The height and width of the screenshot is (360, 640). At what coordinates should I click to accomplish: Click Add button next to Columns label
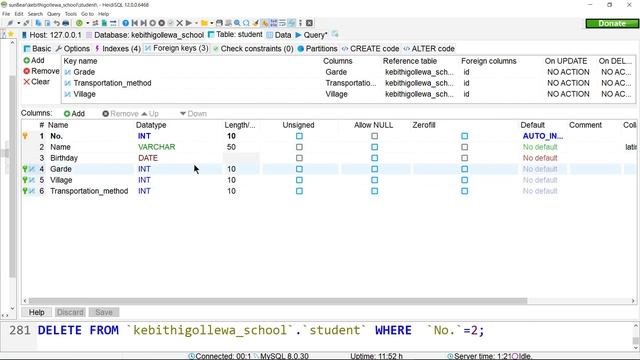click(74, 113)
